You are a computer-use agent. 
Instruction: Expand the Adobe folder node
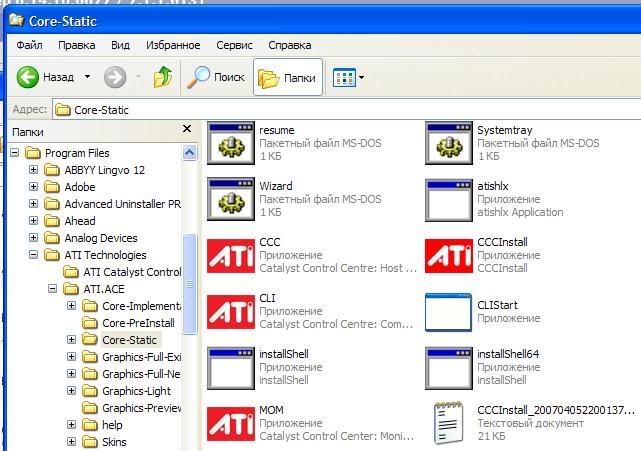(34, 186)
